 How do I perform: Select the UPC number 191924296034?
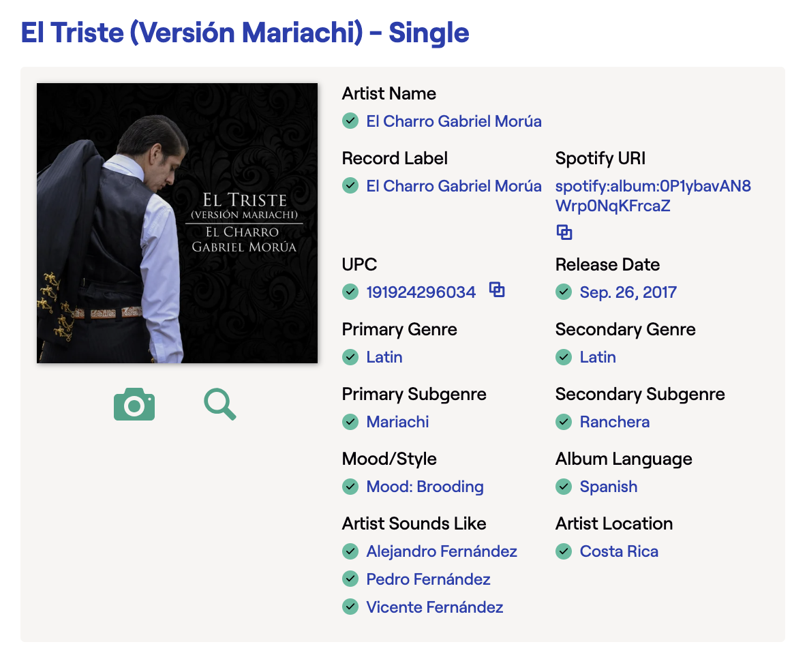tap(421, 292)
